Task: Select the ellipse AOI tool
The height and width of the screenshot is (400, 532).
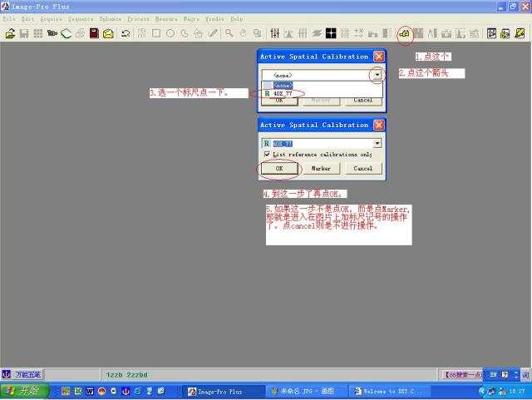Action: coord(170,33)
